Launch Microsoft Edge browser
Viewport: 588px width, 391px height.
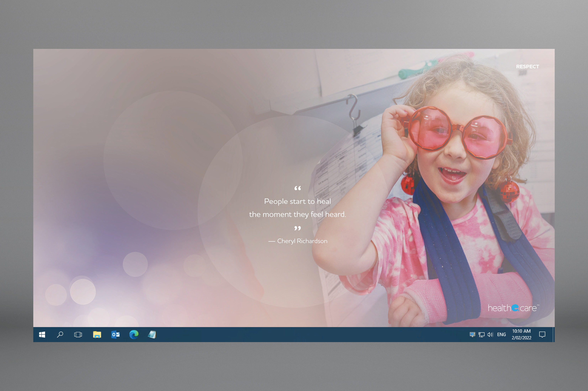134,335
